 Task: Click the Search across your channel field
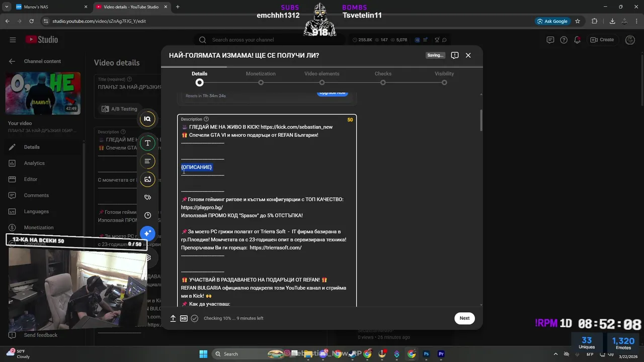click(272, 40)
